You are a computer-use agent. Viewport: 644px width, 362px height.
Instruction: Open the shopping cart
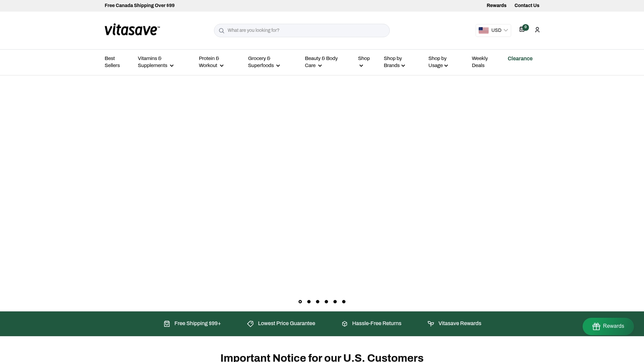click(522, 29)
